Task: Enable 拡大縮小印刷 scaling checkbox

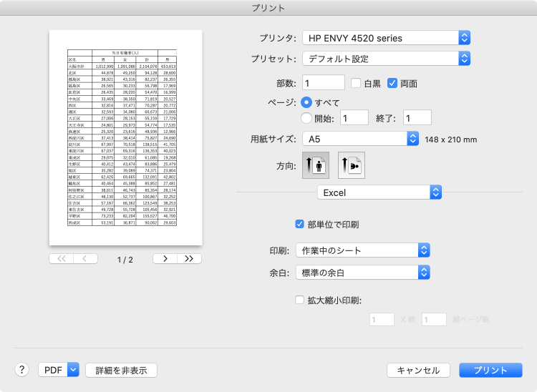Action: tap(300, 300)
